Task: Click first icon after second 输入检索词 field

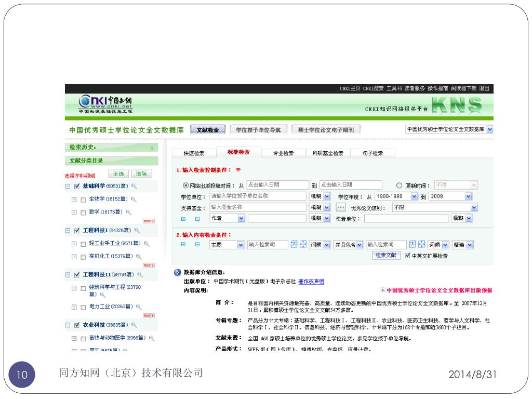Action: point(412,244)
